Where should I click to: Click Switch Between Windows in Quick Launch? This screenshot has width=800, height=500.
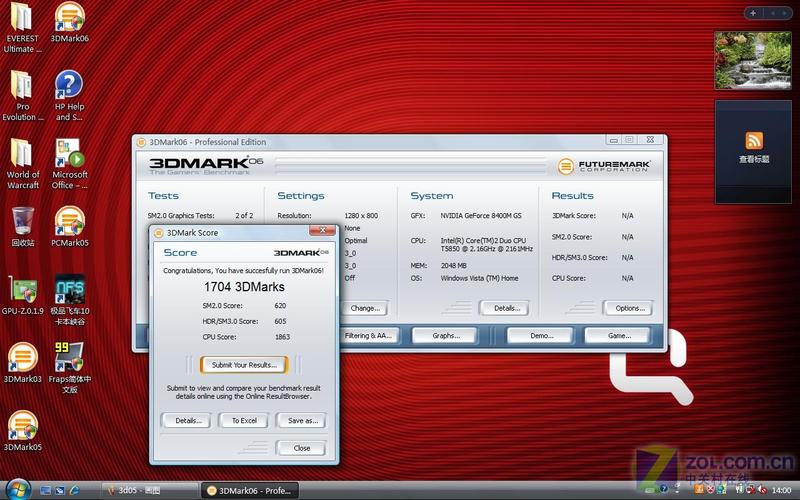[x=60, y=491]
